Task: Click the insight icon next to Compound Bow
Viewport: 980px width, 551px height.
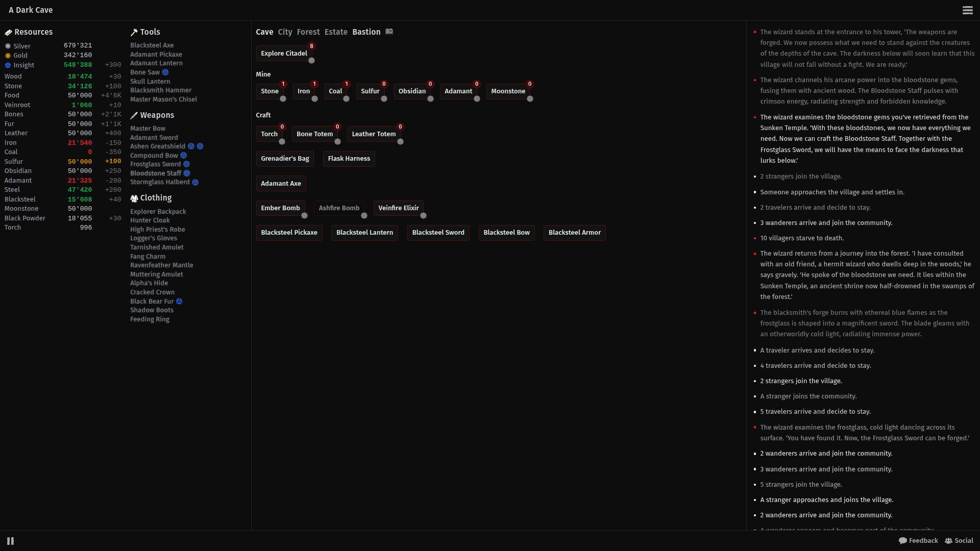Action: point(184,156)
